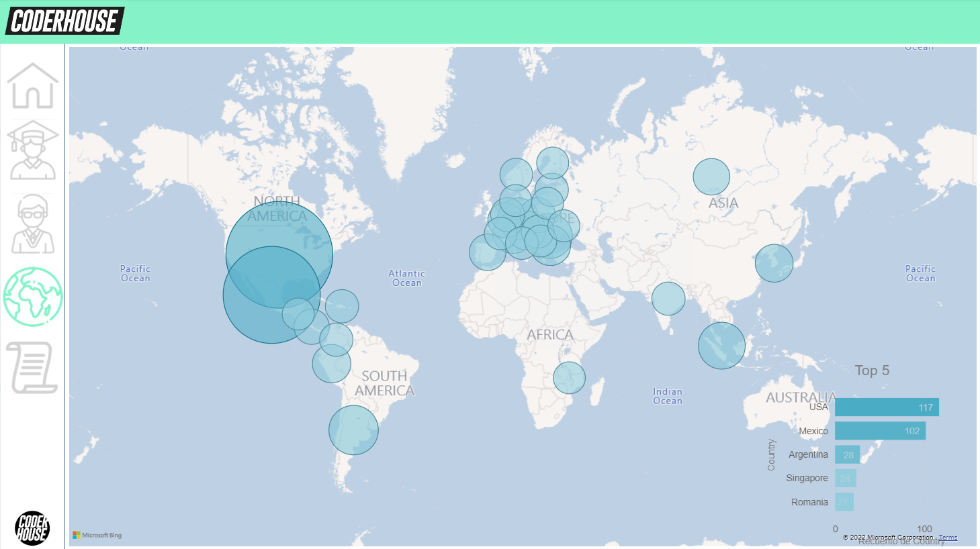Open the Terms link on the map
This screenshot has height=549, width=980.
(x=948, y=538)
